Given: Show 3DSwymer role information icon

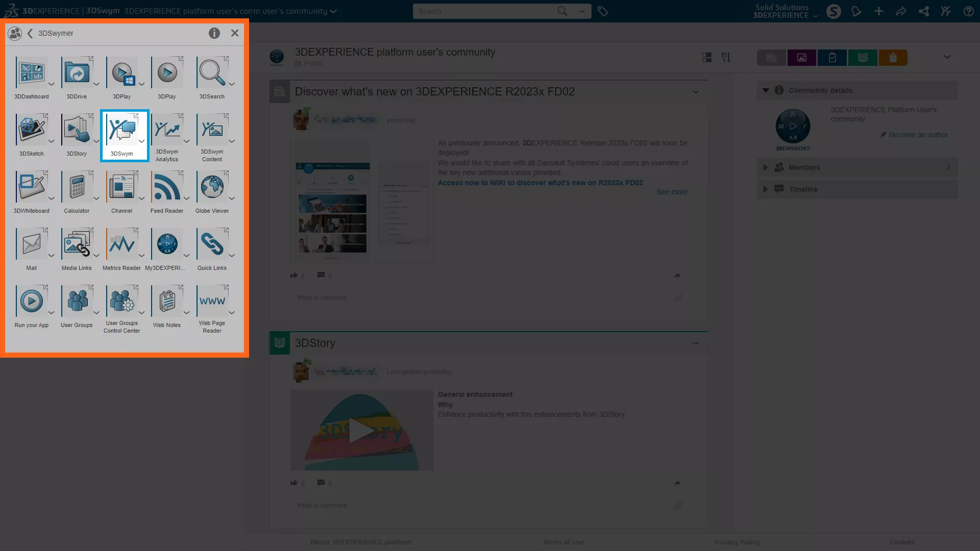Looking at the screenshot, I should coord(214,33).
